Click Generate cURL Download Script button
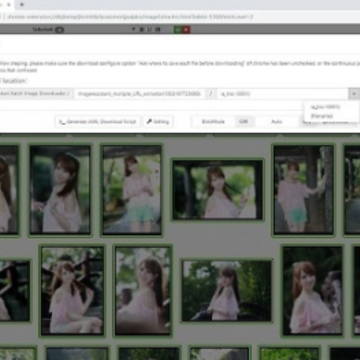Viewport: 360px width, 360px height. click(x=98, y=122)
